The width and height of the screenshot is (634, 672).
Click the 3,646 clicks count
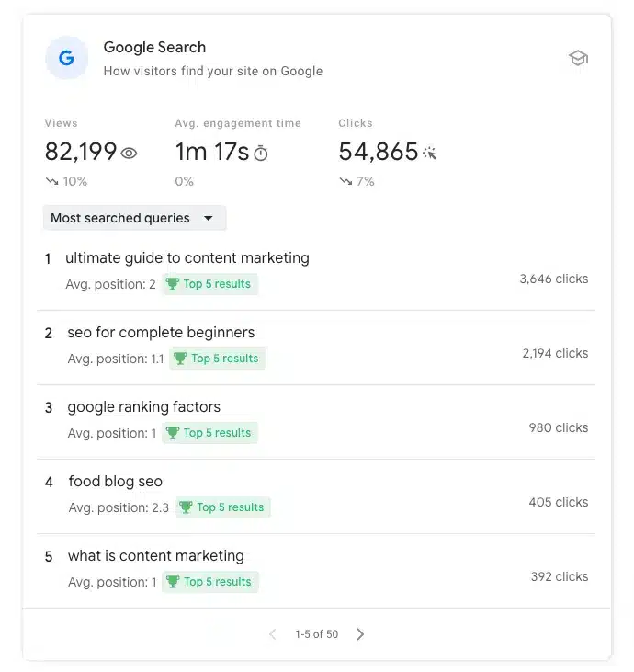(x=554, y=279)
